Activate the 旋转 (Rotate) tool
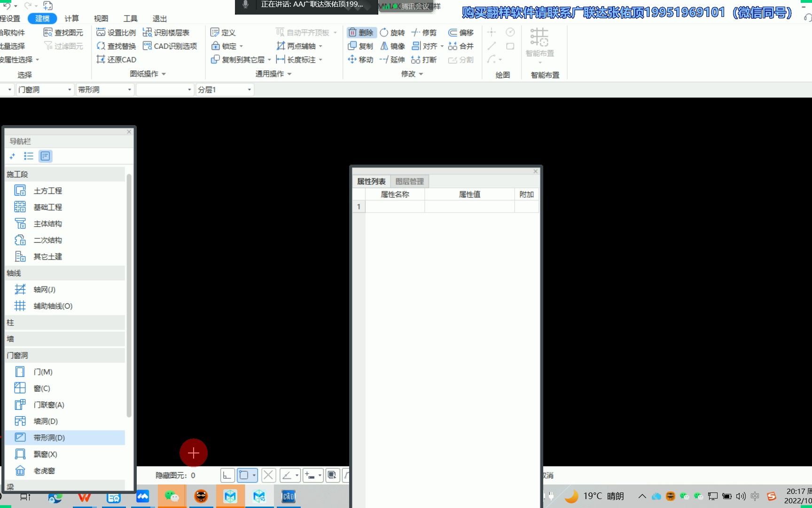Image resolution: width=812 pixels, height=508 pixels. coord(393,32)
